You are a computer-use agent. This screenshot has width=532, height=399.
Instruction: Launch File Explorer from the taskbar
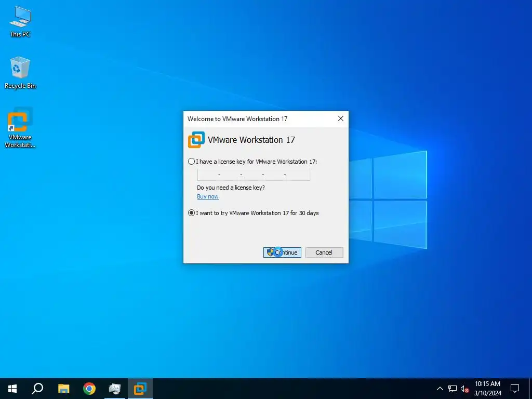pos(63,389)
